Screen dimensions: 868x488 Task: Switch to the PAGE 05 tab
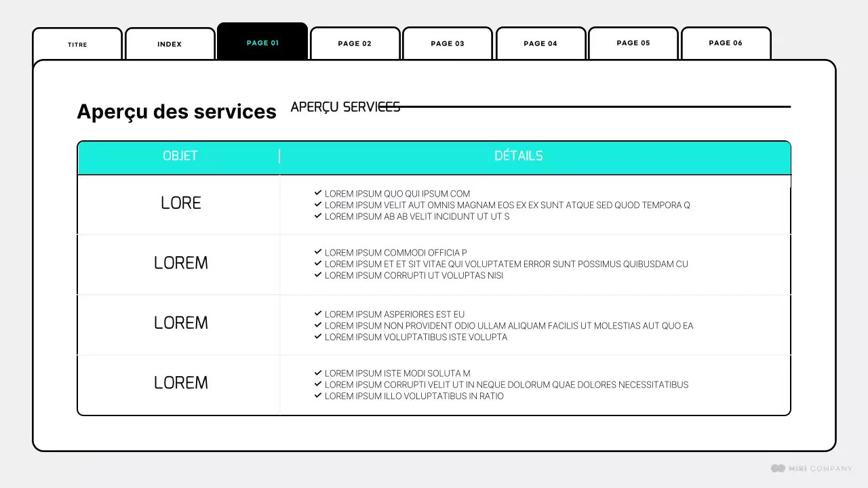[x=633, y=43]
